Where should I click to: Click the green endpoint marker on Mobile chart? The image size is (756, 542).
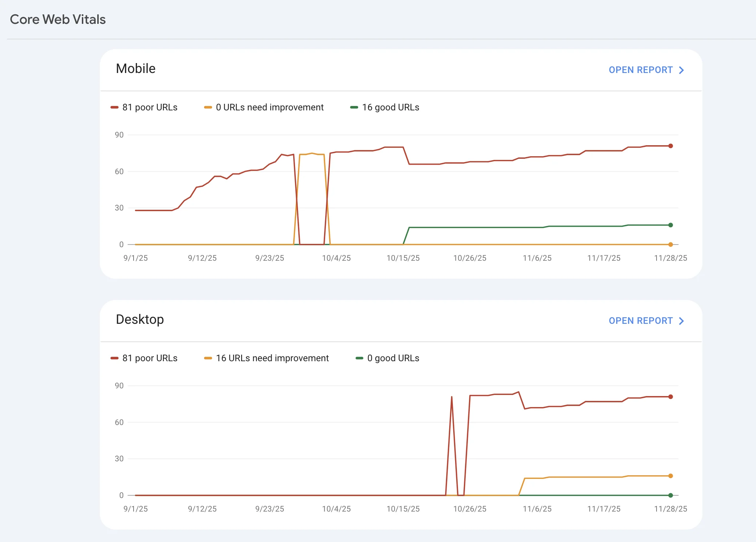point(670,225)
